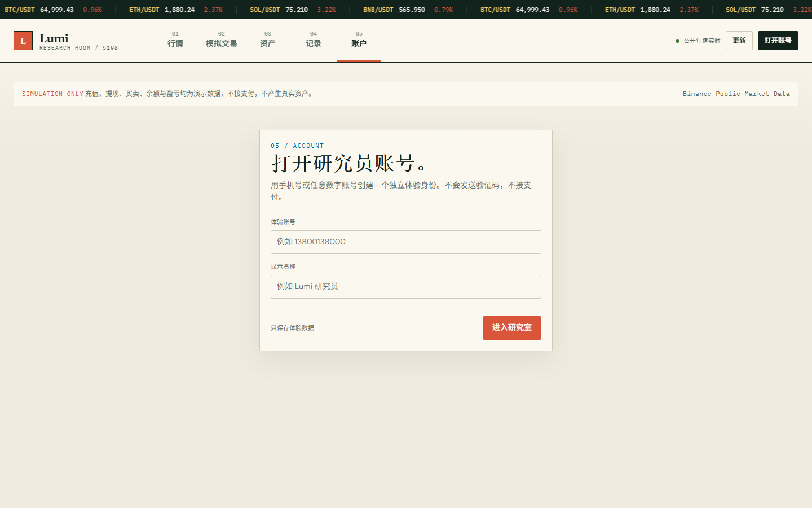Screen dimensions: 812x508
Task: Focus the 显示名称 input field
Action: click(406, 287)
